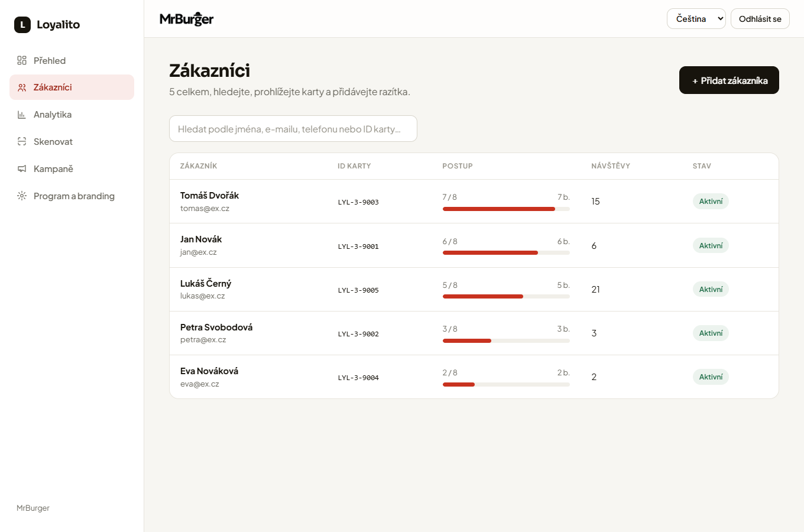Focus the customer search input field

[x=293, y=129]
